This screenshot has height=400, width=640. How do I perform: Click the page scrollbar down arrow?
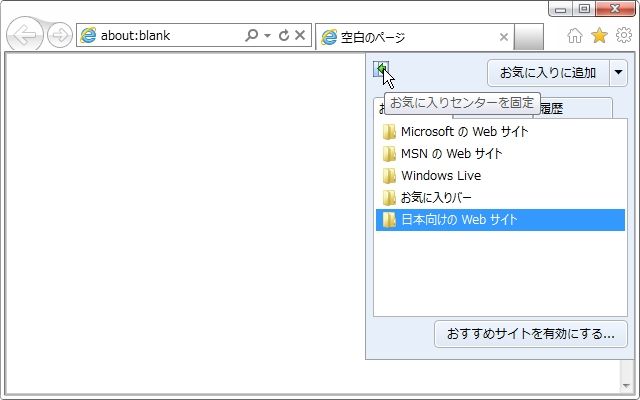626,386
